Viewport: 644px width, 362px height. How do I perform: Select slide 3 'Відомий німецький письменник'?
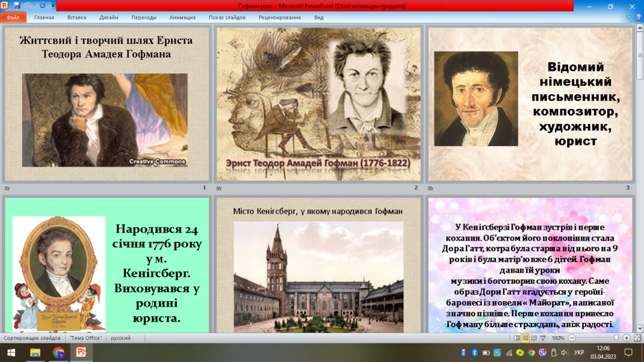coord(530,104)
